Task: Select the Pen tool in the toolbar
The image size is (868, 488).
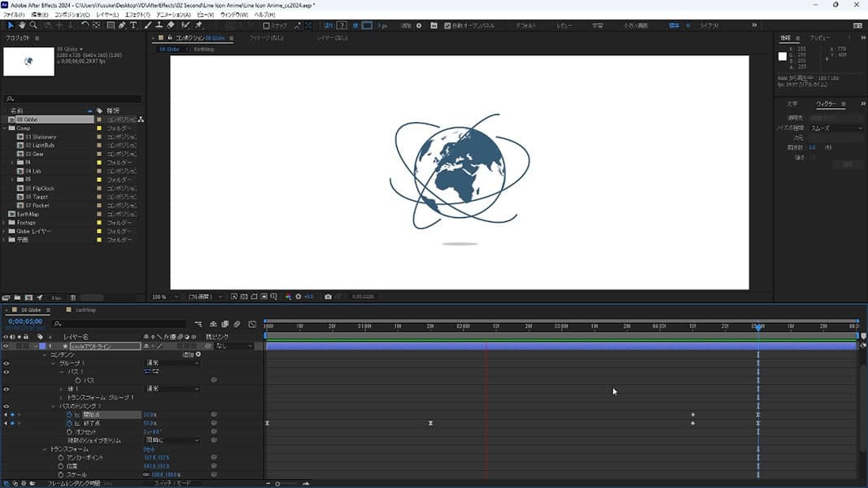Action: coord(122,25)
